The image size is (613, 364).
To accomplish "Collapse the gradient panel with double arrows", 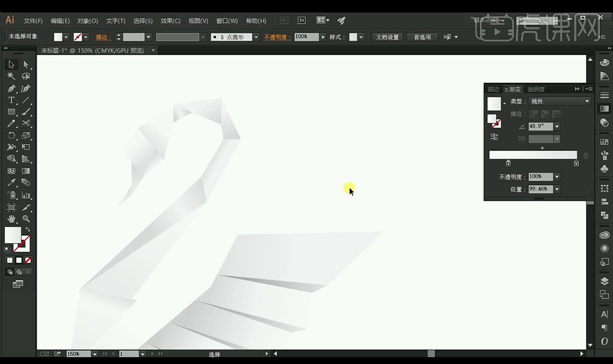I will [577, 89].
